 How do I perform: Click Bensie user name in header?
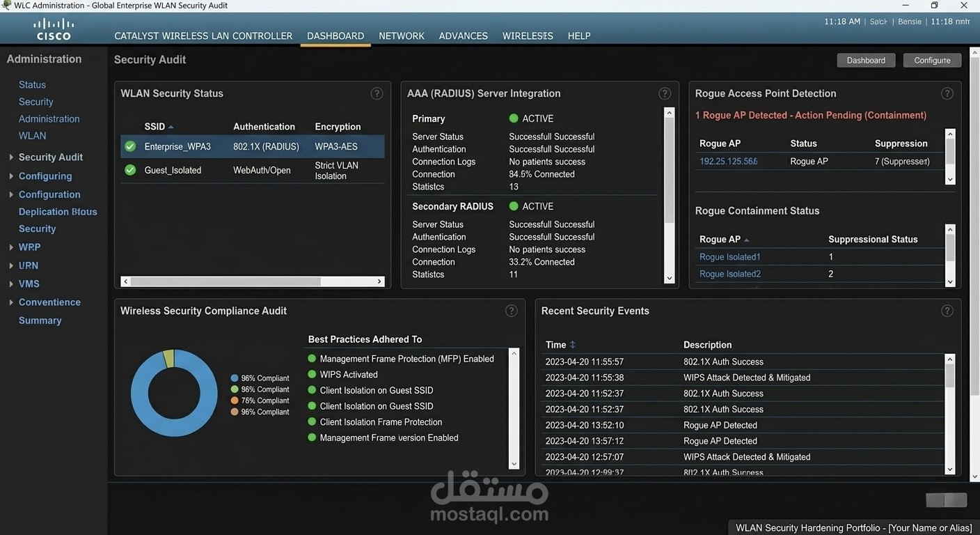[x=910, y=22]
